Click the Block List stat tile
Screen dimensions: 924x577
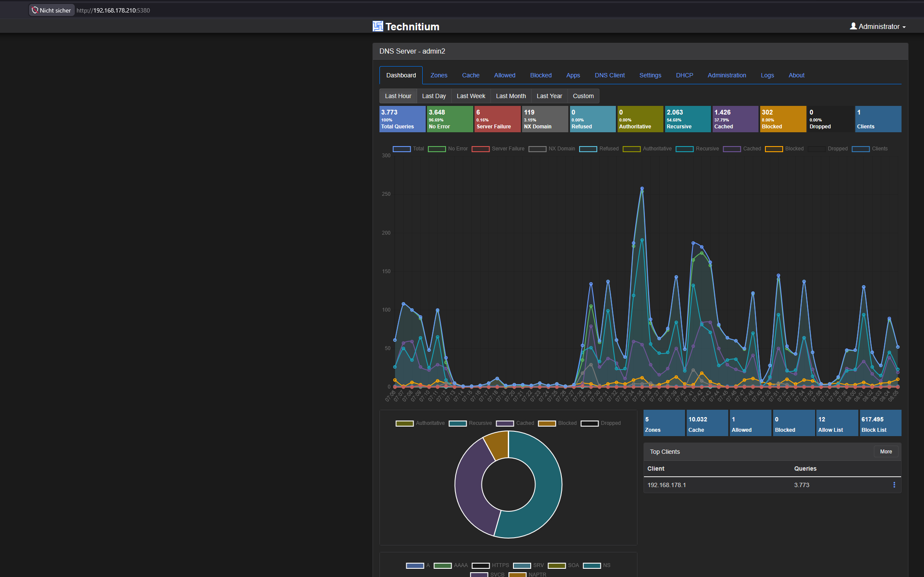(880, 423)
